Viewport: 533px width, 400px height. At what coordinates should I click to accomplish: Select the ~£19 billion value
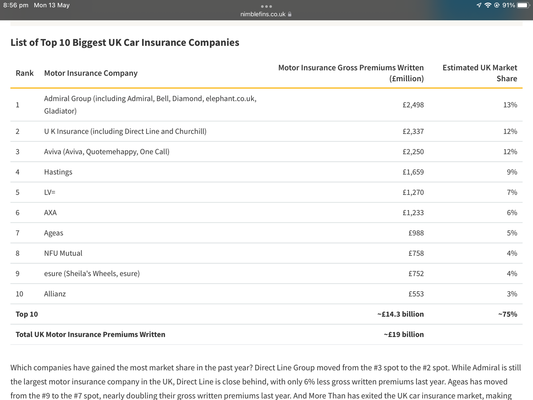404,334
